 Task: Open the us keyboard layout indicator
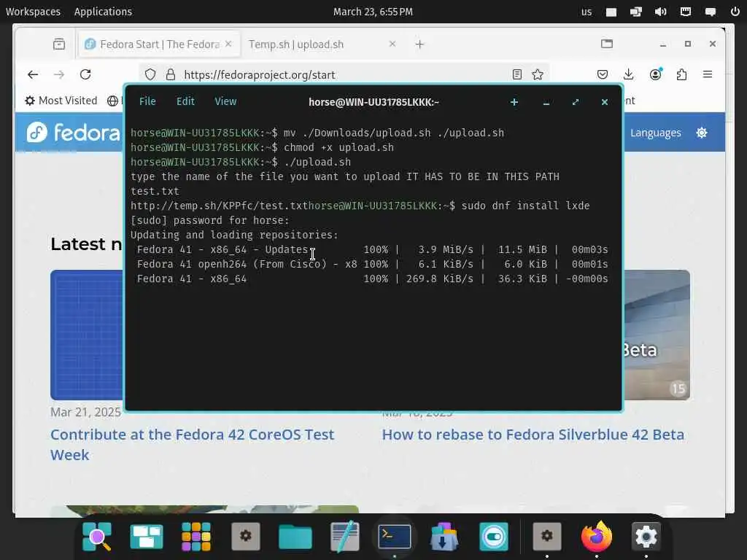point(587,12)
